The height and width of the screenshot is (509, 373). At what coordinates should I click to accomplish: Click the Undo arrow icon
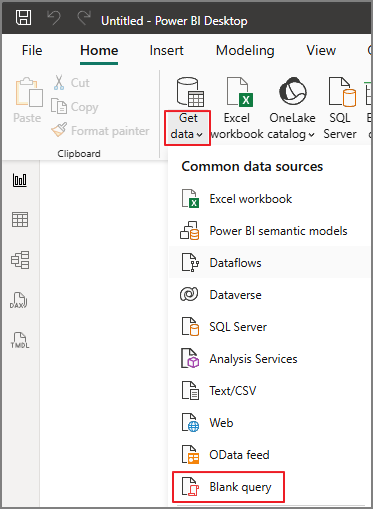coord(54,17)
